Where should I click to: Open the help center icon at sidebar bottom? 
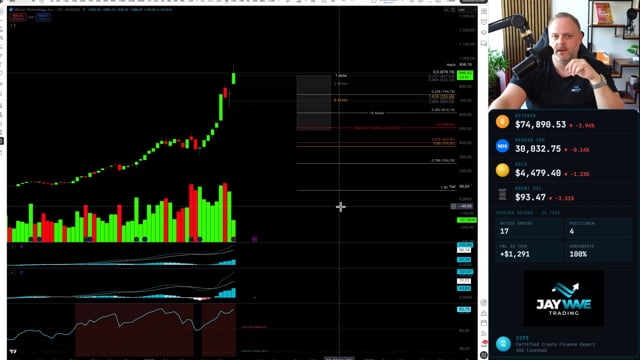tap(484, 355)
